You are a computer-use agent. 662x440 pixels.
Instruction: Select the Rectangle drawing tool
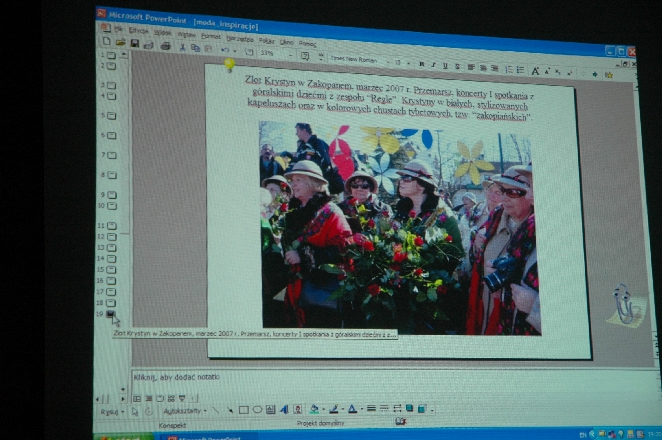coord(244,410)
